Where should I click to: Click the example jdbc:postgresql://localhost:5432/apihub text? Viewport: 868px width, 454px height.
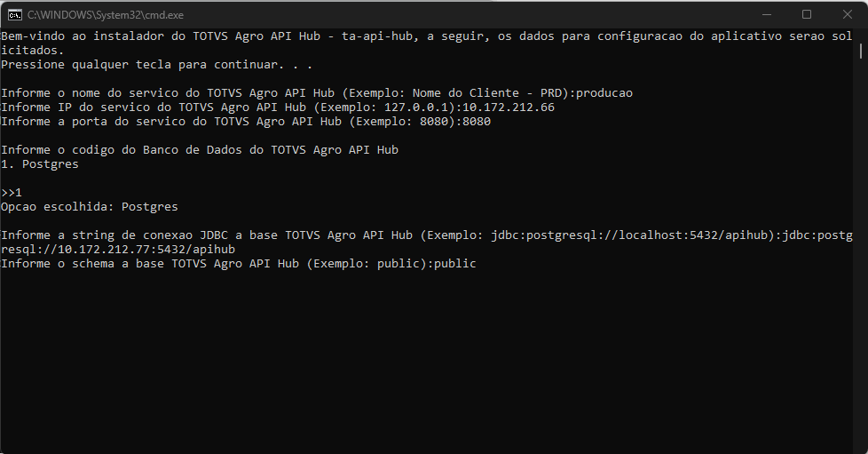pyautogui.click(x=633, y=235)
